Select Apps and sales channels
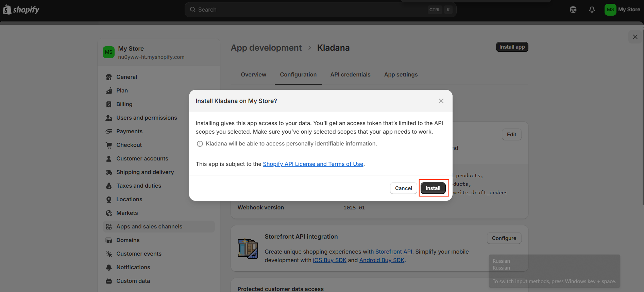Image resolution: width=644 pixels, height=292 pixels. 158,227
